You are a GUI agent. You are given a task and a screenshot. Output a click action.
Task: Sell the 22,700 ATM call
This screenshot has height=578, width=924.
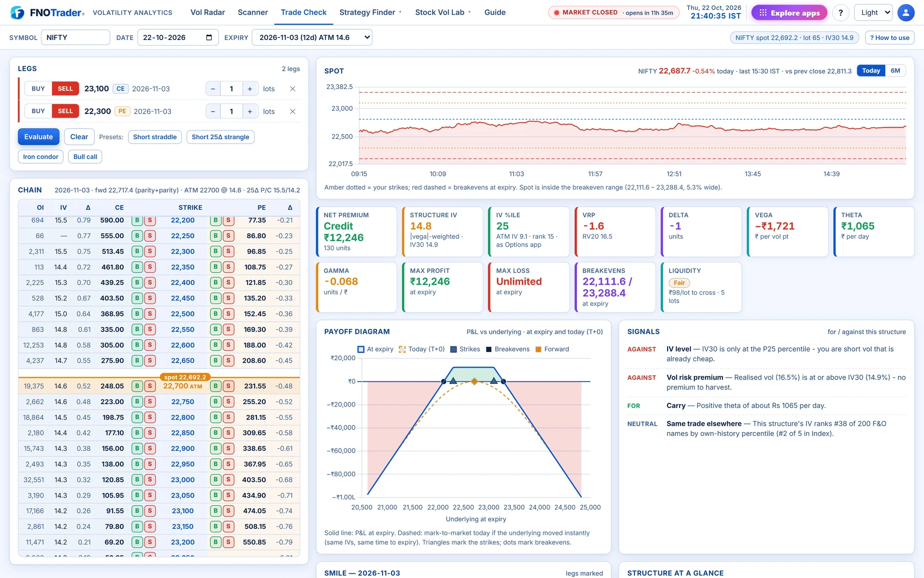coord(150,386)
